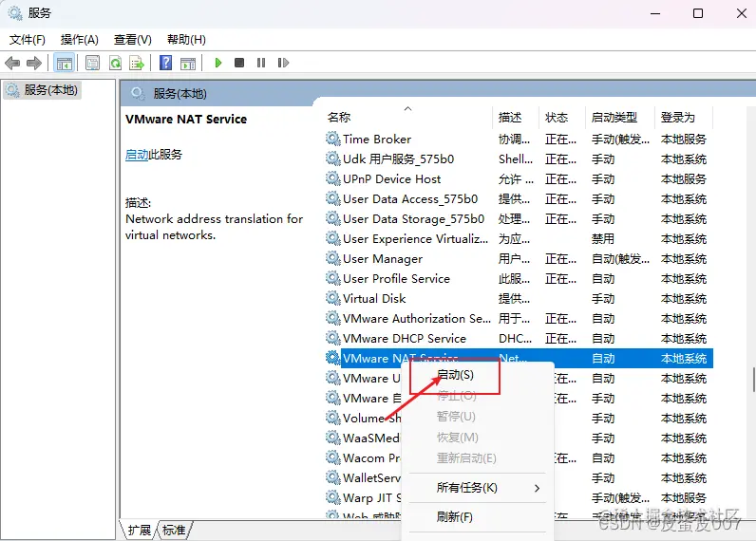Click the Refresh toolbar icon

point(115,63)
